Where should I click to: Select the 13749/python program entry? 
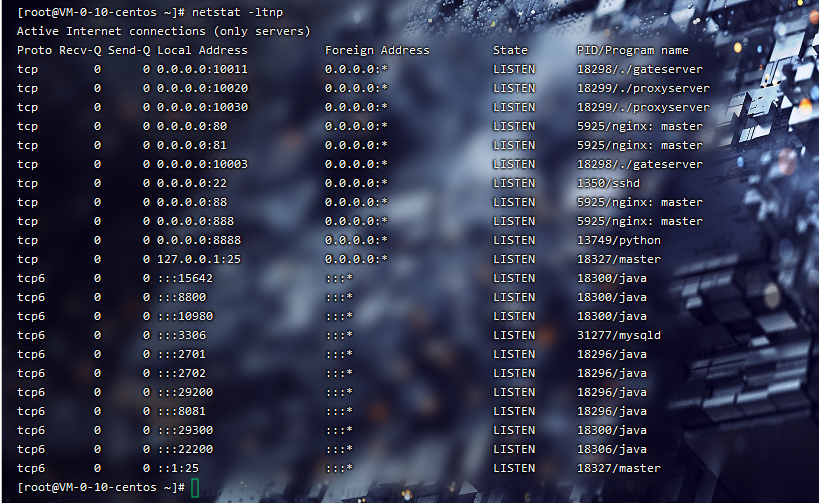click(x=618, y=240)
